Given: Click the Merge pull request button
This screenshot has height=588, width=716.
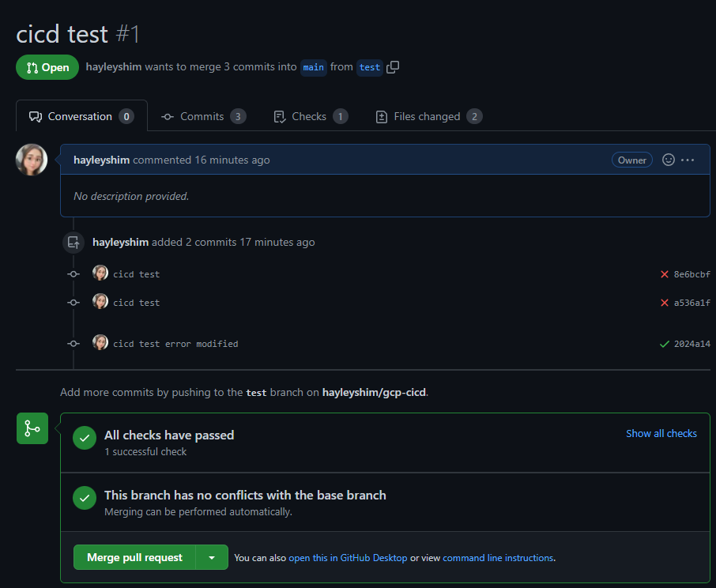Looking at the screenshot, I should point(134,557).
